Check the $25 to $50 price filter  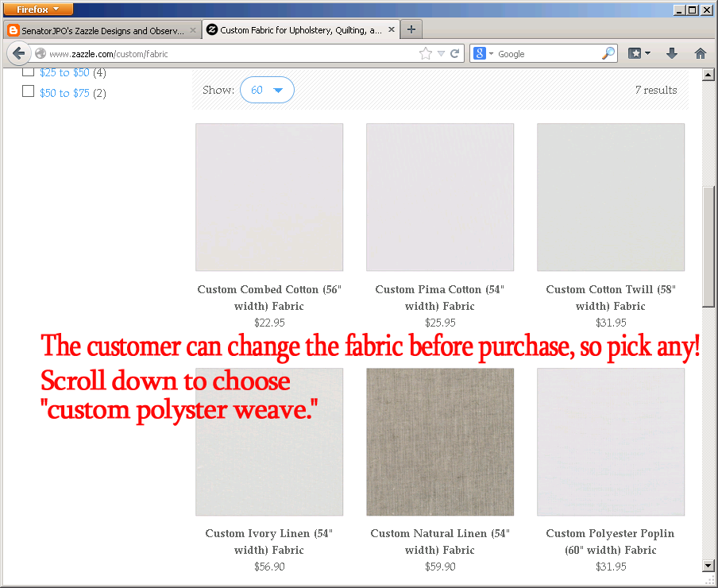[28, 72]
